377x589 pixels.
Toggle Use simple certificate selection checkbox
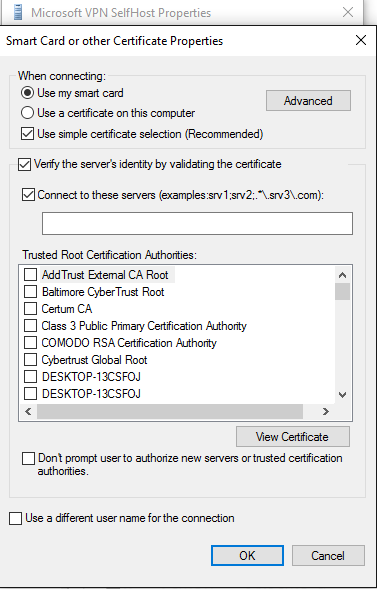(27, 134)
